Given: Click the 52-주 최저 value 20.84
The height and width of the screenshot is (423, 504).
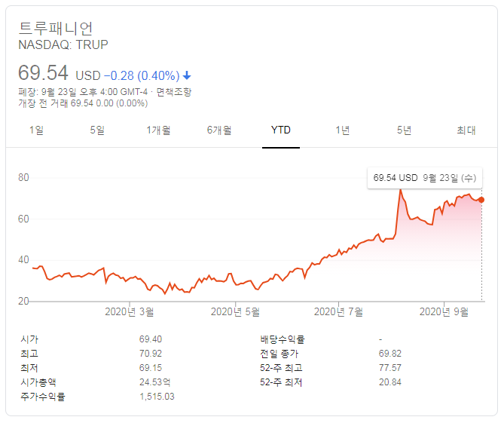Looking at the screenshot, I should (390, 382).
